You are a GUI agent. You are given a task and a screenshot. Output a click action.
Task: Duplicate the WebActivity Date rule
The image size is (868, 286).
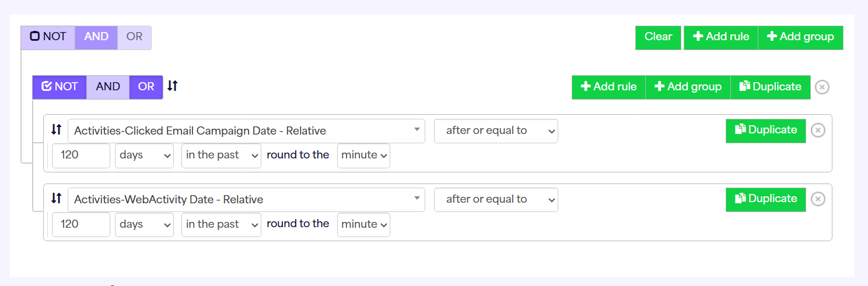(x=765, y=199)
